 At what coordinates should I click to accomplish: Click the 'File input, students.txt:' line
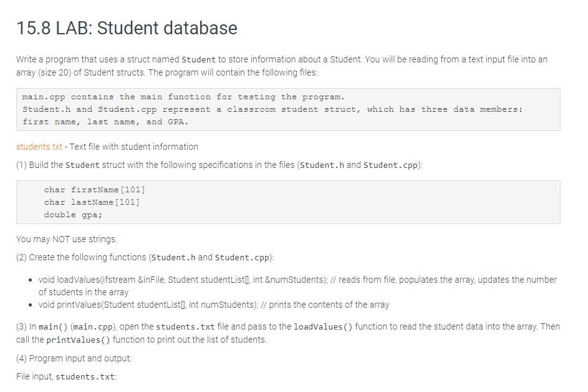point(66,376)
